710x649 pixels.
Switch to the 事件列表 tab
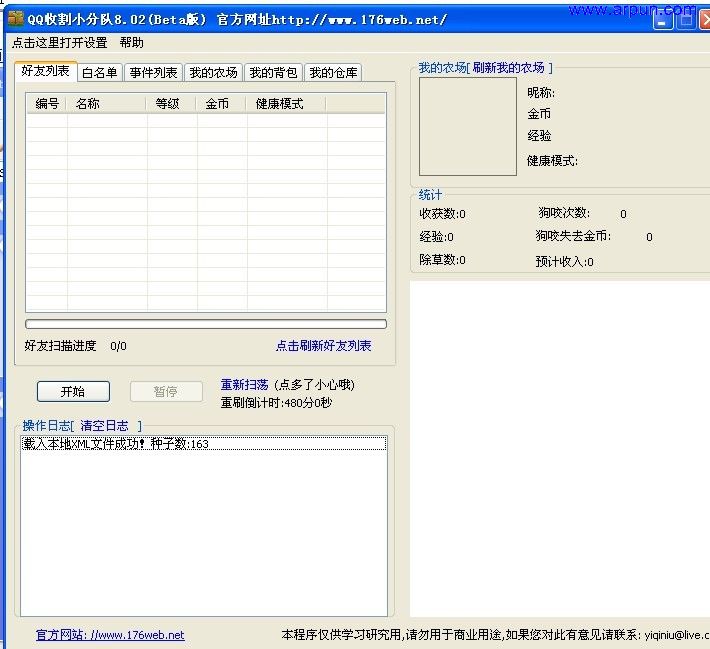pos(154,72)
